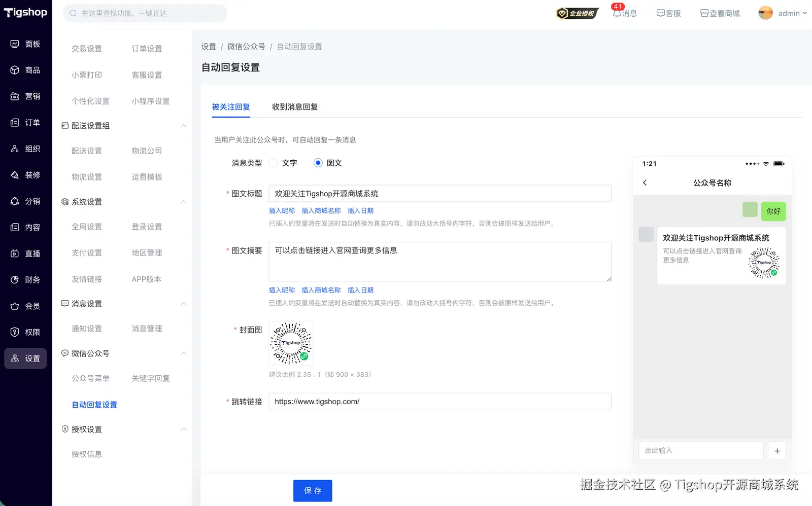
Task: Collapse the 配送设置组 section
Action: coord(184,126)
